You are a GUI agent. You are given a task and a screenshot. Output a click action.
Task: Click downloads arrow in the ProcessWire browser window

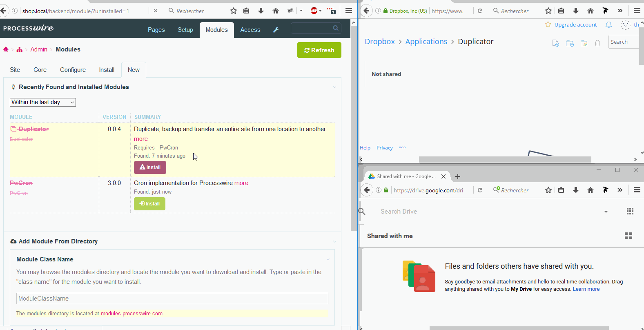[x=261, y=11]
